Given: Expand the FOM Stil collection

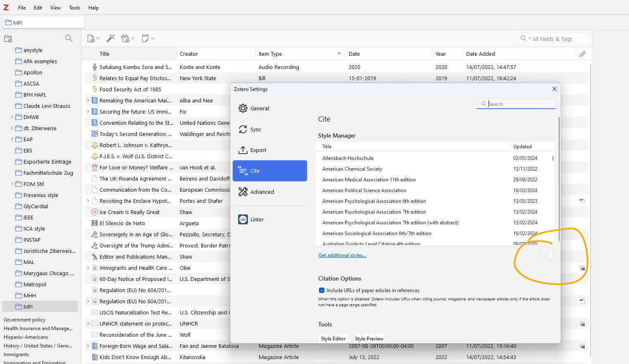Looking at the screenshot, I should pos(12,184).
